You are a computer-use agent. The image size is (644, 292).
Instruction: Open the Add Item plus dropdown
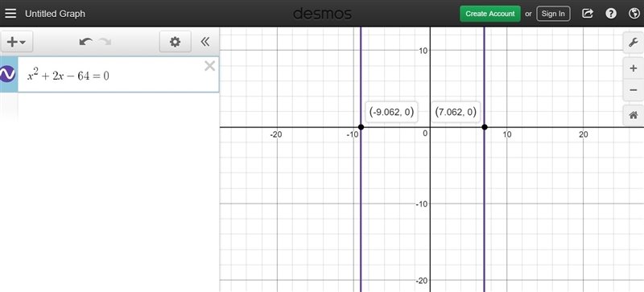point(17,42)
